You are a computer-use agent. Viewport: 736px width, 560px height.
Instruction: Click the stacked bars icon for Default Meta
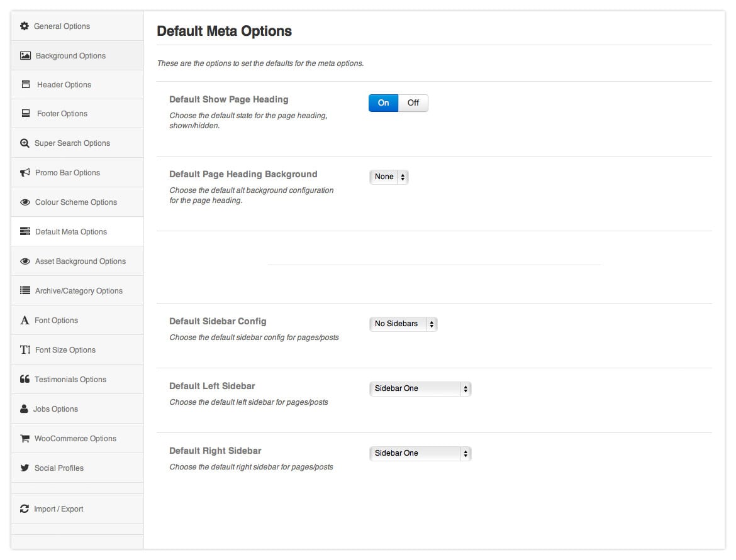tap(25, 232)
